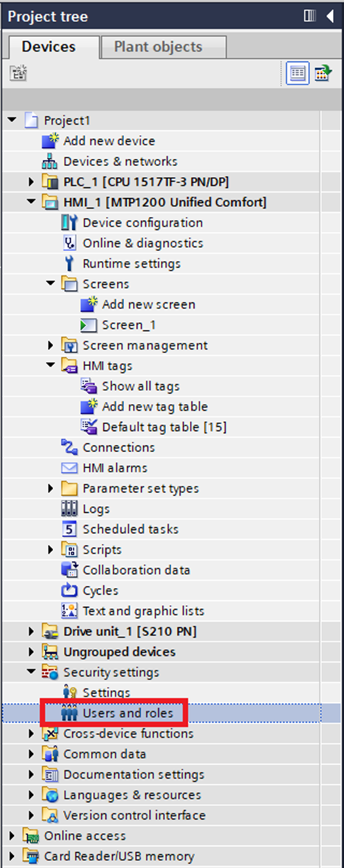Select the Add new device label
344x868 pixels.
click(109, 140)
